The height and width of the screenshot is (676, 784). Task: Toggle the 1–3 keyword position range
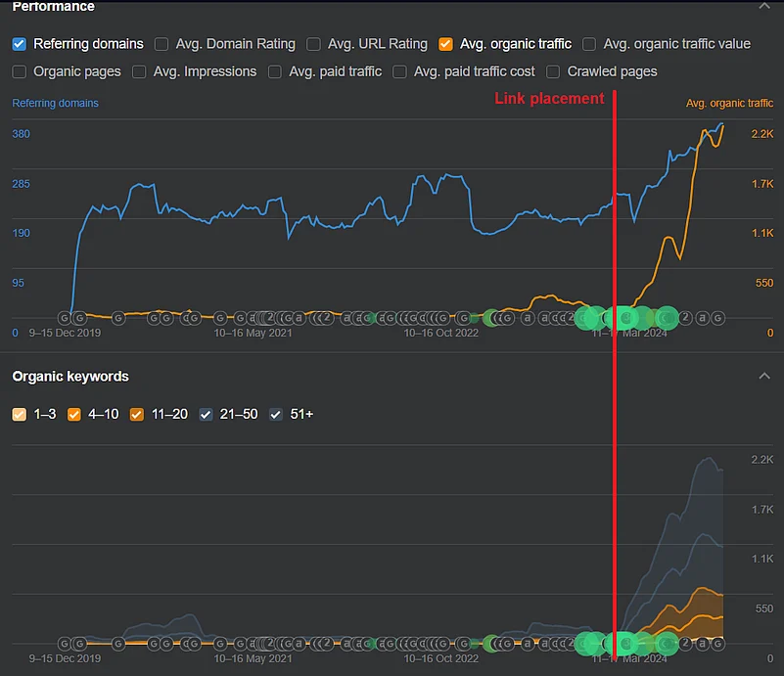(20, 415)
